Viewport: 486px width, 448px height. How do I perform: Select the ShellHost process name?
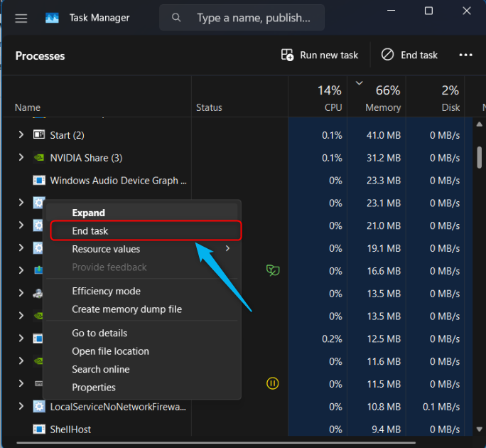(70, 430)
